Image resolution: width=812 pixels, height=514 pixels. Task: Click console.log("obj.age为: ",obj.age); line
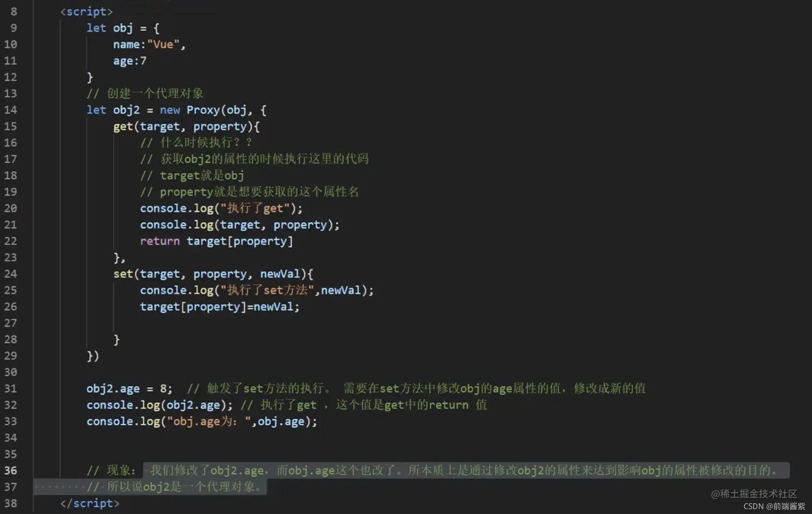pyautogui.click(x=202, y=422)
